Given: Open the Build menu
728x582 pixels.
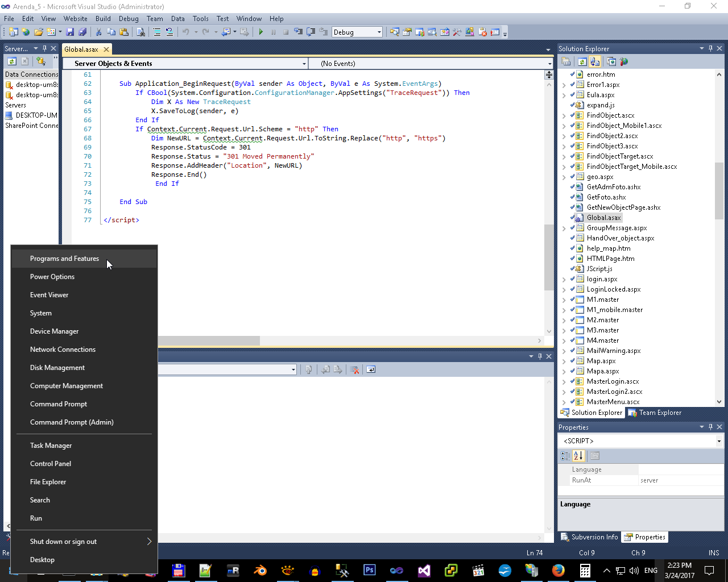Looking at the screenshot, I should pyautogui.click(x=103, y=19).
